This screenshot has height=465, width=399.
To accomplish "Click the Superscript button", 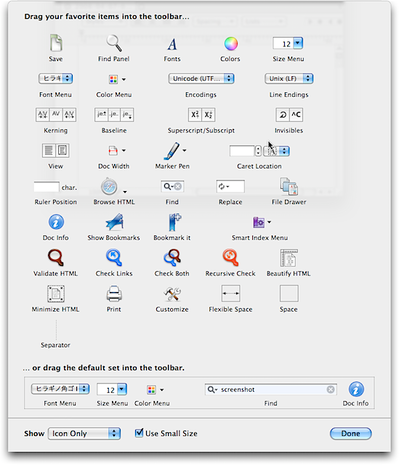I will click(x=195, y=115).
